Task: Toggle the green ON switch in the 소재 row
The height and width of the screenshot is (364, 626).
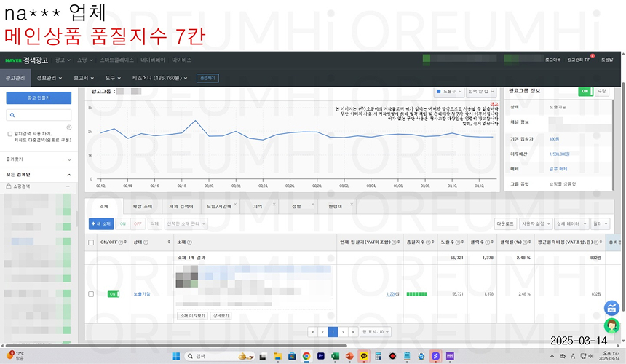Action: [x=114, y=294]
